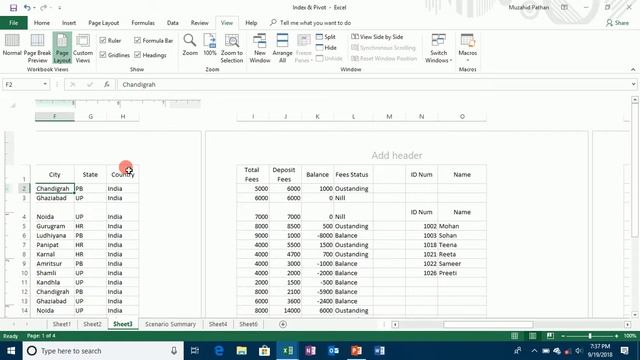Click the zoom slider handle
640x360 pixels.
pos(590,336)
